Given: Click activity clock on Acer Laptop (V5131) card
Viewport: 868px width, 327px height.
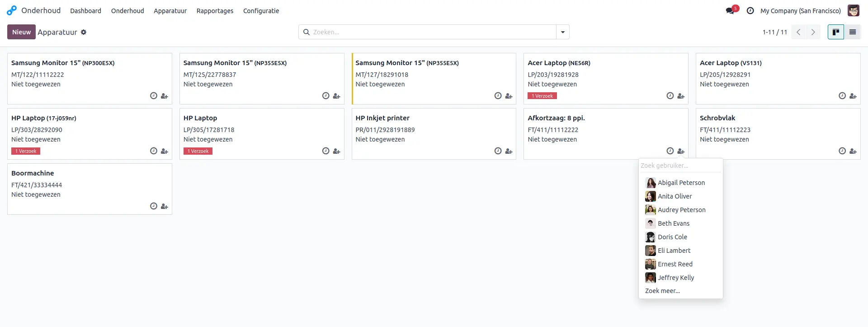Looking at the screenshot, I should tap(842, 96).
